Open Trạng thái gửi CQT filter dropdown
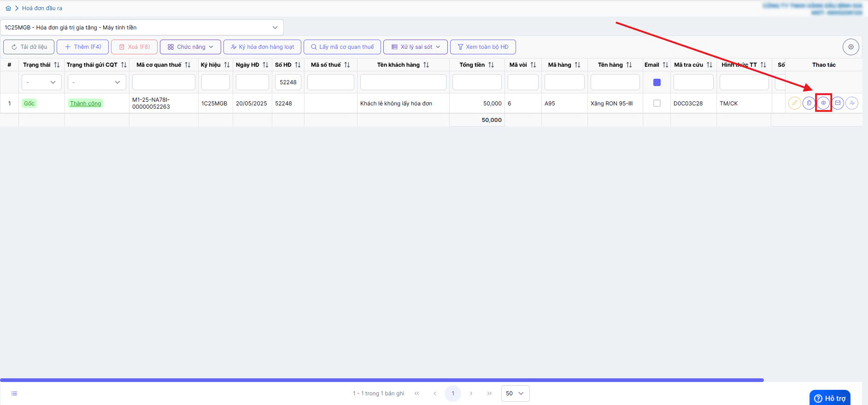Screen dimensions: 868x405 click(x=97, y=82)
